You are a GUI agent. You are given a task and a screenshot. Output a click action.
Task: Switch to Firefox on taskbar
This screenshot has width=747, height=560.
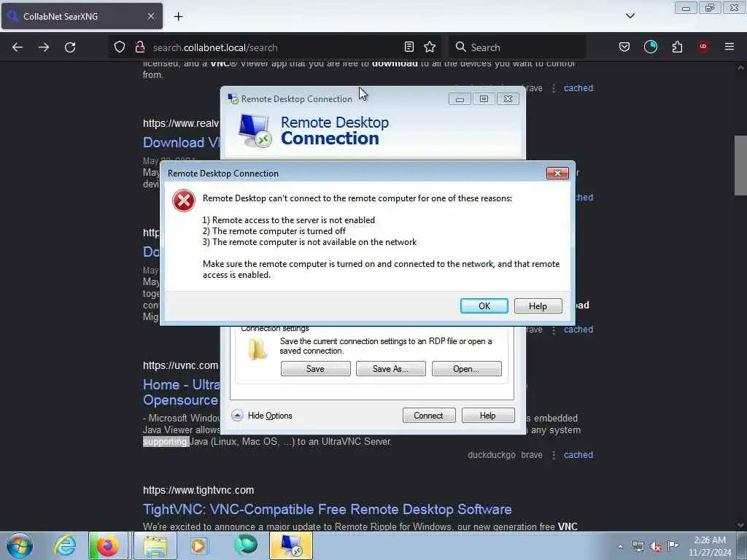(x=107, y=545)
